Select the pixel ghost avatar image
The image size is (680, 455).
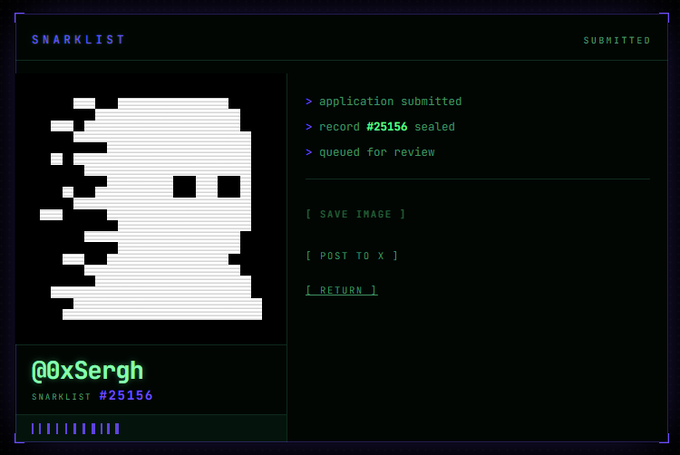click(151, 209)
